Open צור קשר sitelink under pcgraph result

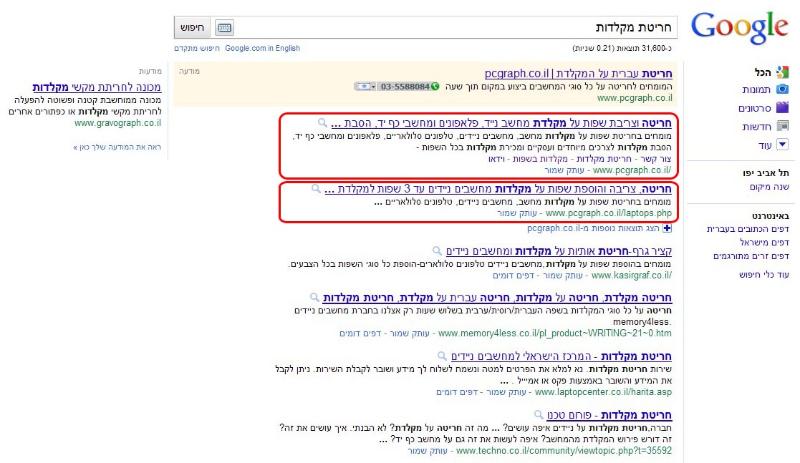tap(656, 159)
